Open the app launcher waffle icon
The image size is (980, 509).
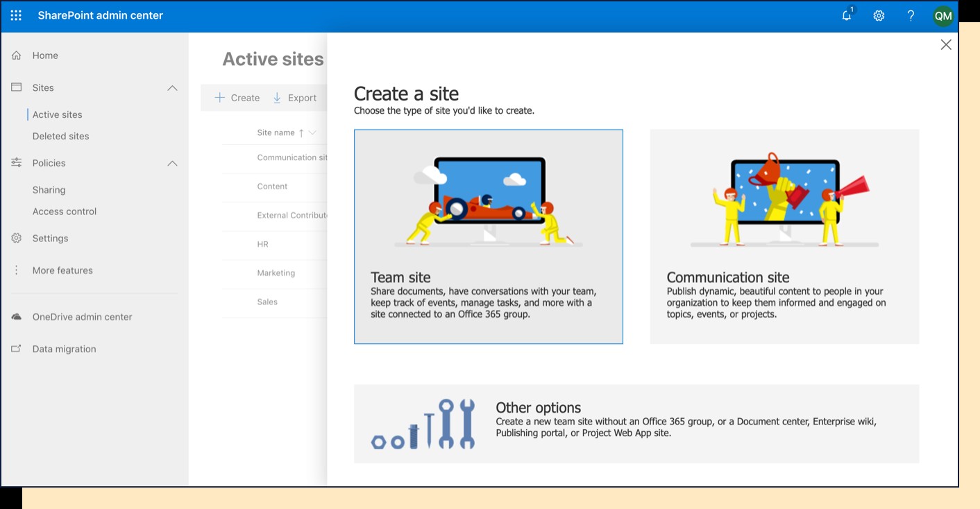click(x=16, y=15)
